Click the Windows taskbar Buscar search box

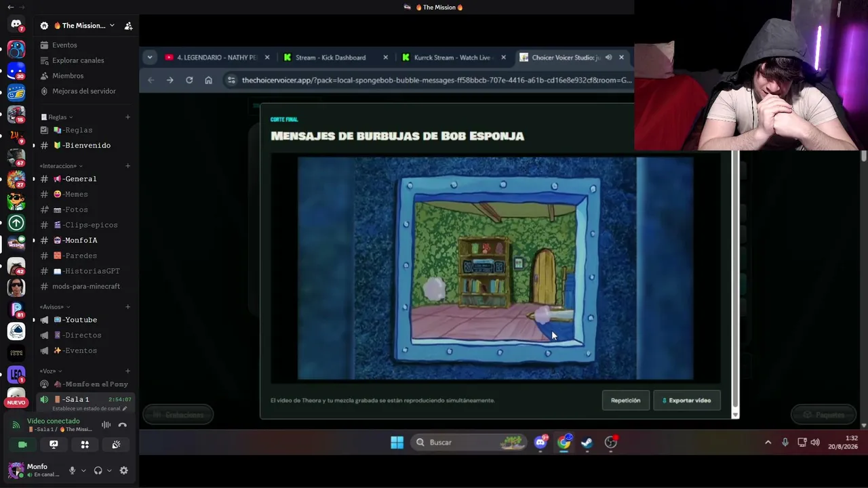[469, 443]
